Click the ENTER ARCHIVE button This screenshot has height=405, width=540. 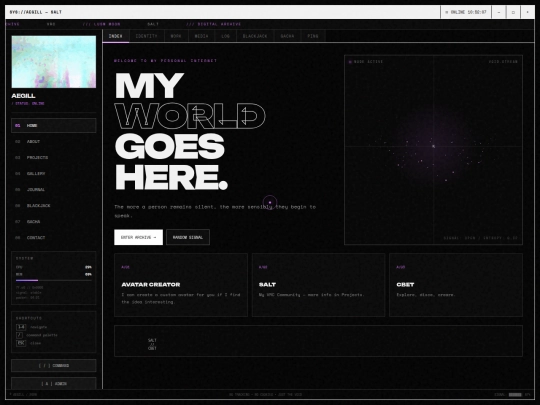tap(138, 237)
